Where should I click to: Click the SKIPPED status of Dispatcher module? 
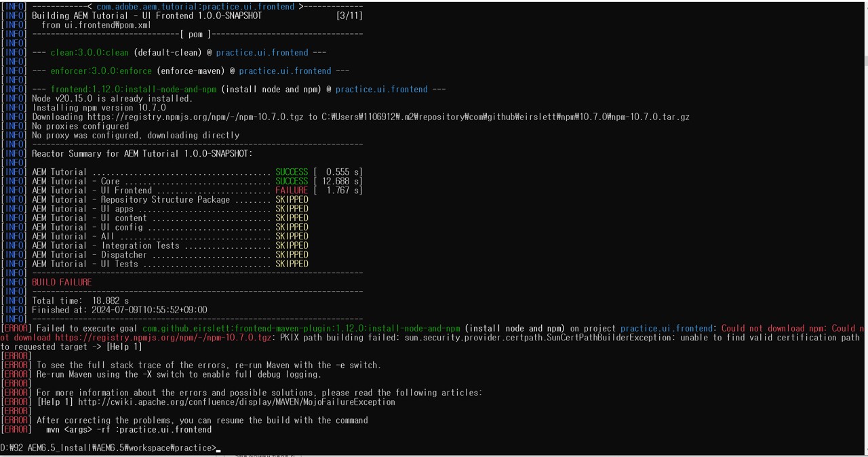(291, 254)
